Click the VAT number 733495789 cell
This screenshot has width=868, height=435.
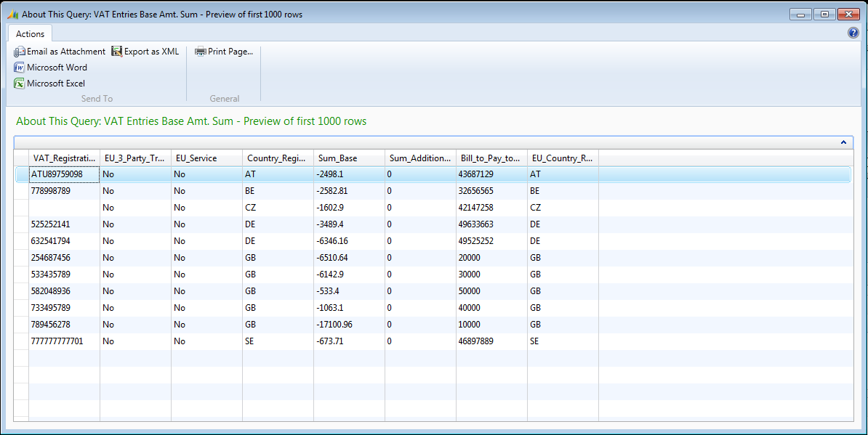64,307
